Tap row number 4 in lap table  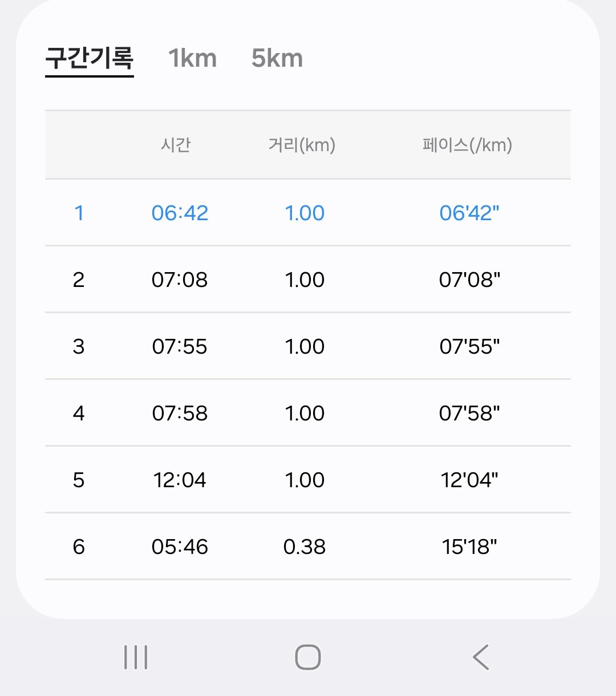click(79, 413)
